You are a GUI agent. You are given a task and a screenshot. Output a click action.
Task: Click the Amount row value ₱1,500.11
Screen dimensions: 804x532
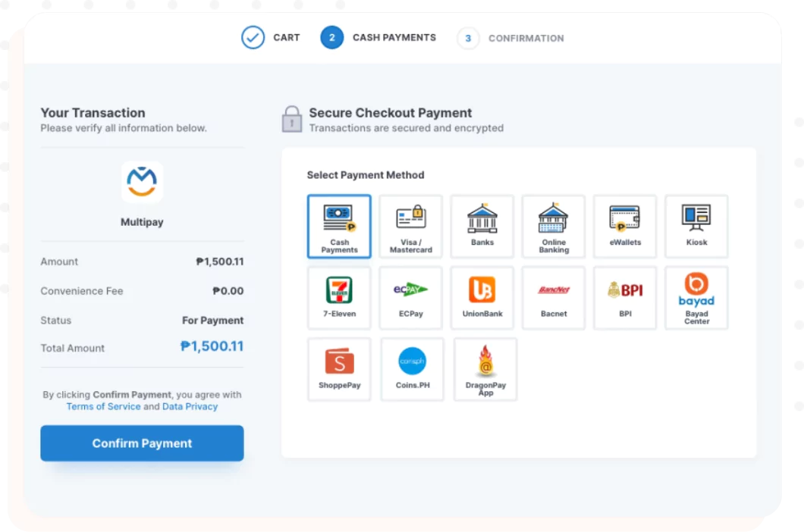click(220, 261)
